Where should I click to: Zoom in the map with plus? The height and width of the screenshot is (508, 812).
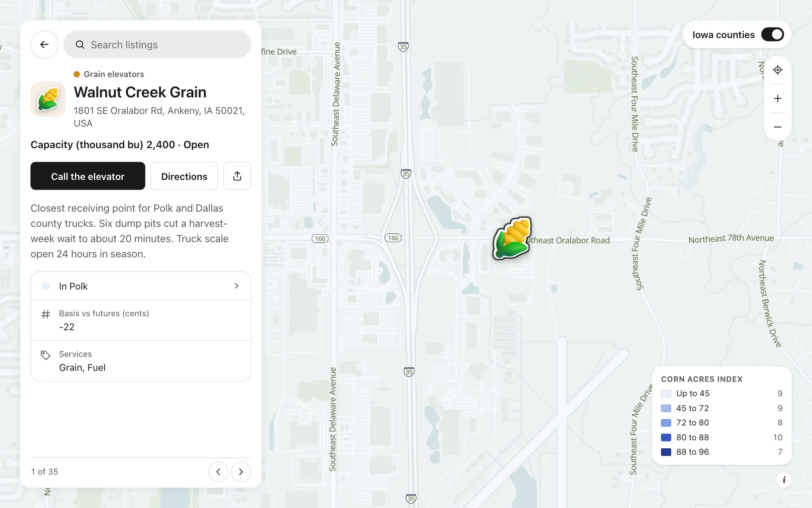click(x=777, y=99)
